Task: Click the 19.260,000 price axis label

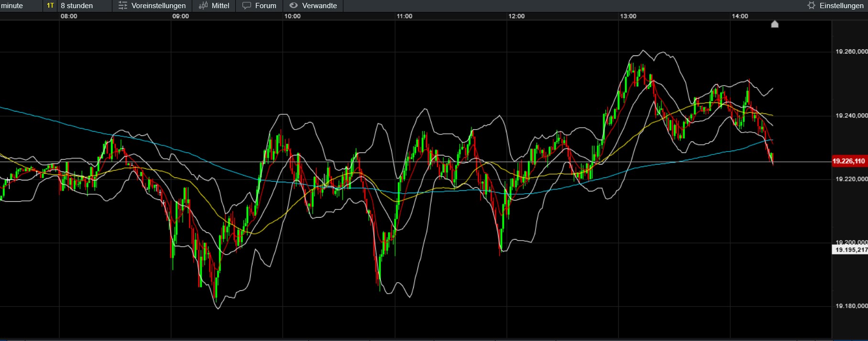Action: click(x=851, y=52)
